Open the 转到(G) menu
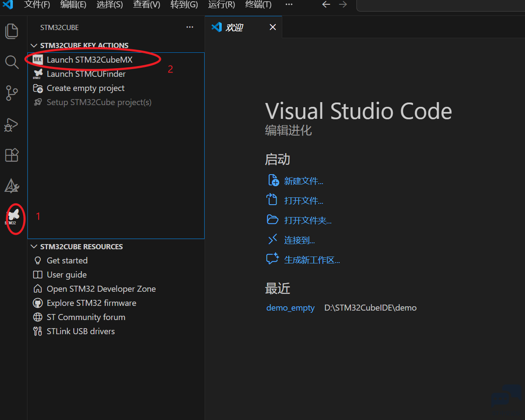This screenshot has height=420, width=525. click(184, 5)
